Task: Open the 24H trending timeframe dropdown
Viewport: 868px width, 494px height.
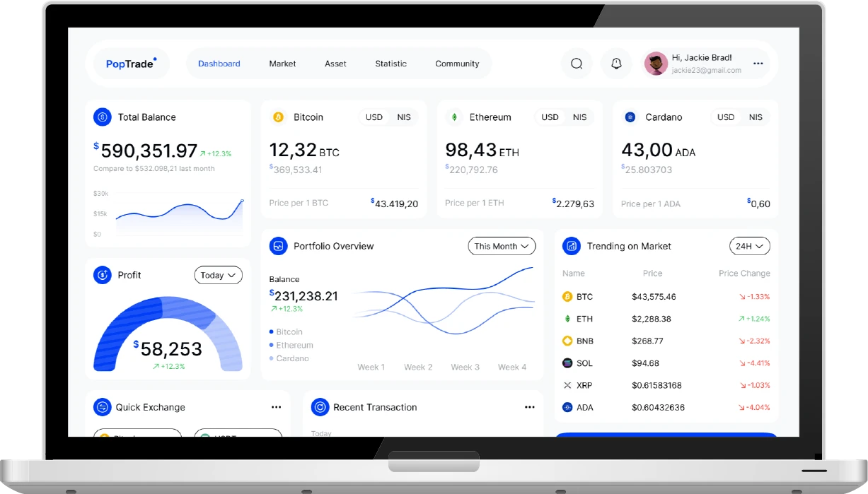Action: tap(749, 246)
